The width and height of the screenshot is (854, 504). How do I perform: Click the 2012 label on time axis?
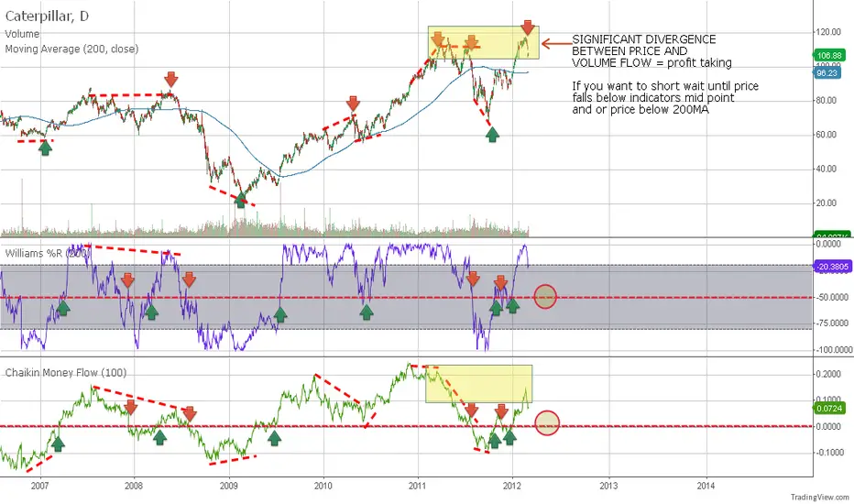(512, 486)
